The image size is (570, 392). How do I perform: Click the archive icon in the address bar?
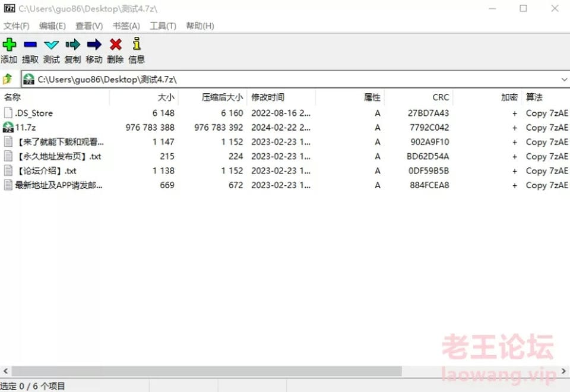pyautogui.click(x=28, y=79)
